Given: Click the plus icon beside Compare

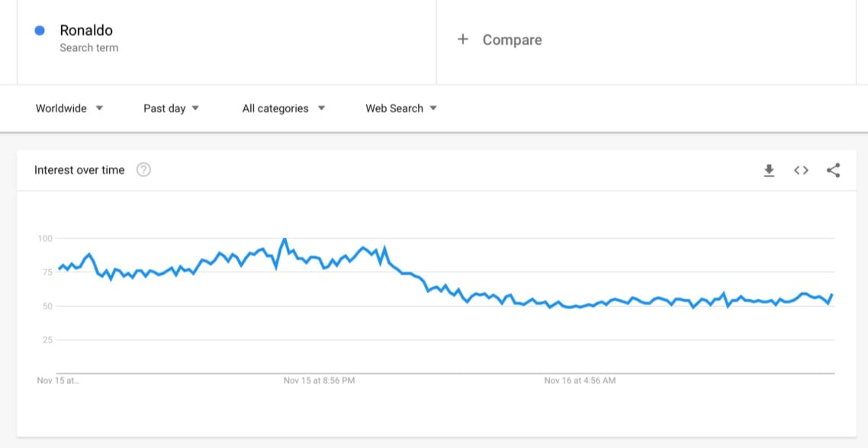Looking at the screenshot, I should click(x=462, y=40).
